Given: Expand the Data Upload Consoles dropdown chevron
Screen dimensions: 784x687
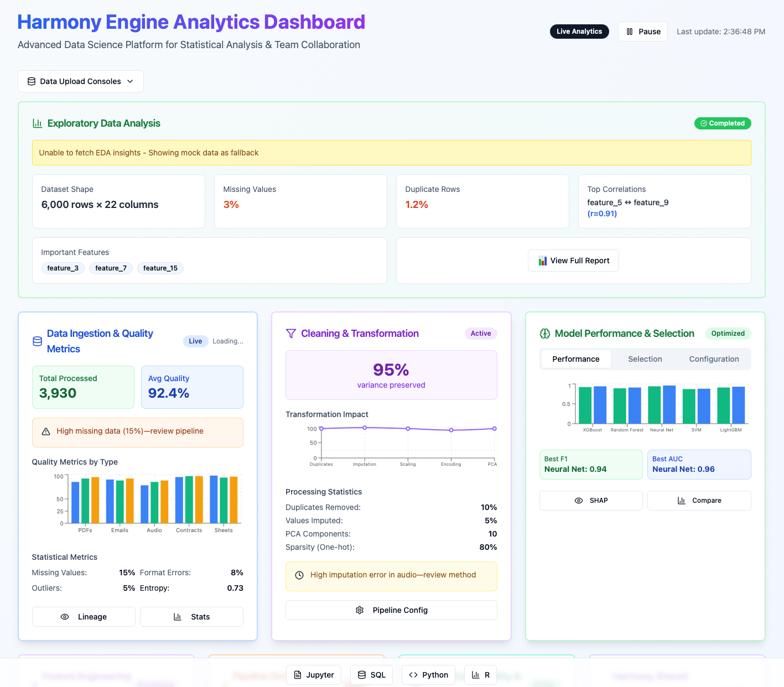Looking at the screenshot, I should [x=130, y=81].
